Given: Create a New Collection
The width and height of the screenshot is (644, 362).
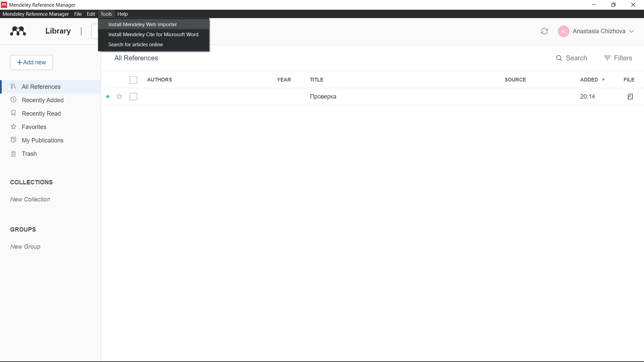Looking at the screenshot, I should pyautogui.click(x=30, y=199).
